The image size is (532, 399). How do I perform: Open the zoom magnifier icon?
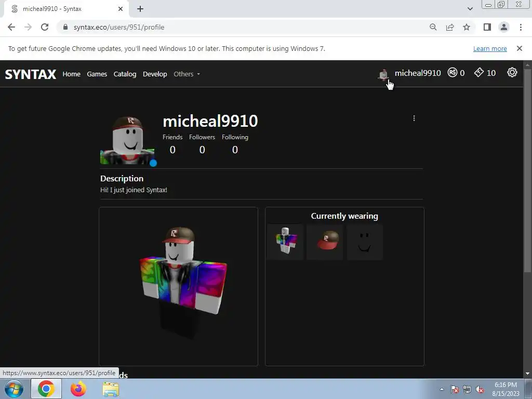pyautogui.click(x=433, y=27)
